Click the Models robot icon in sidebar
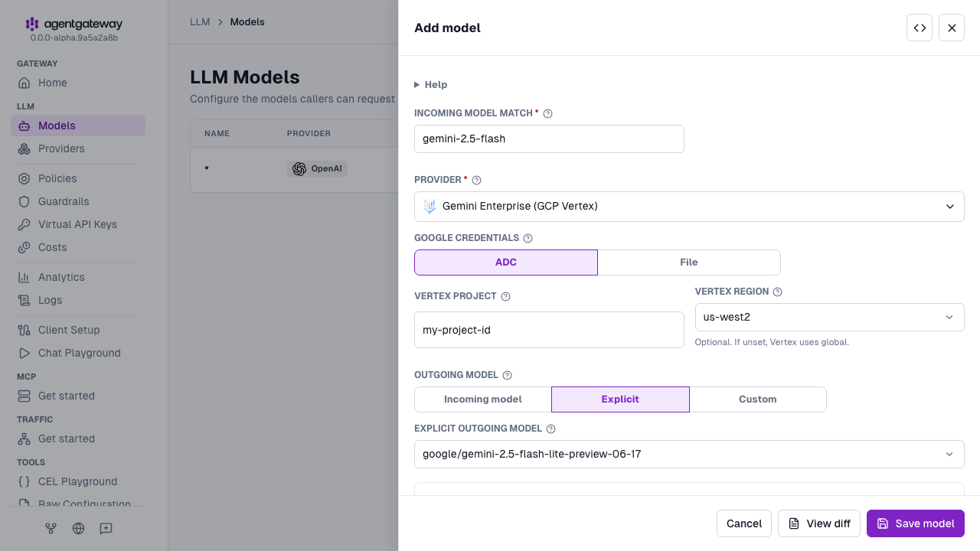 tap(24, 126)
